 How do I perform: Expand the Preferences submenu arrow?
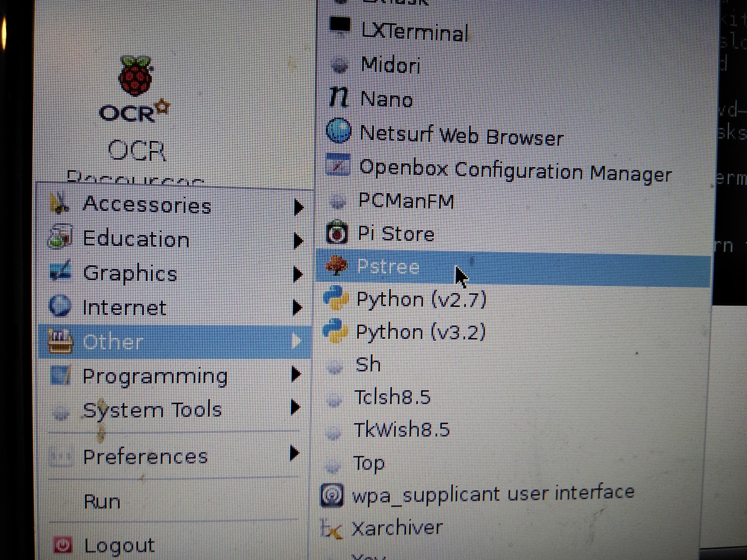pyautogui.click(x=294, y=452)
